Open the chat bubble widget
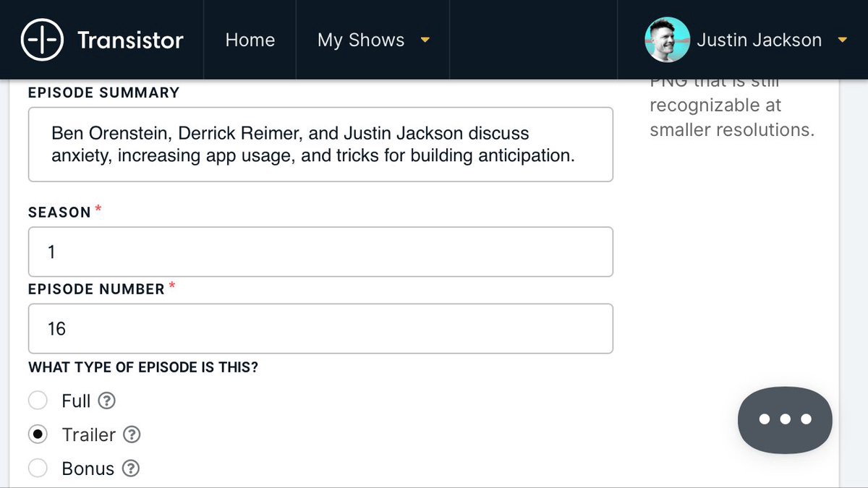Screen dimensions: 868x488 pyautogui.click(x=785, y=419)
